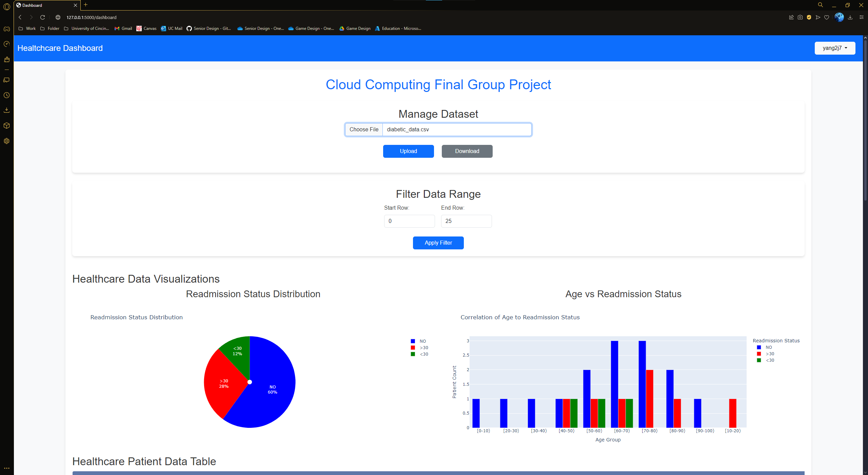Screen dimensions: 868x475
Task: Open University of Cincinnati bookmarks folder
Action: [86, 28]
